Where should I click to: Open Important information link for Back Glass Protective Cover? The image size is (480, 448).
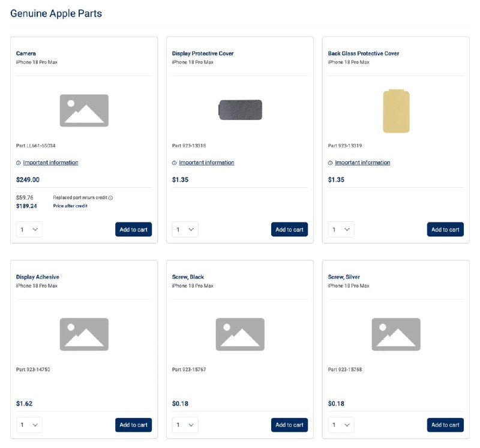[x=362, y=163]
